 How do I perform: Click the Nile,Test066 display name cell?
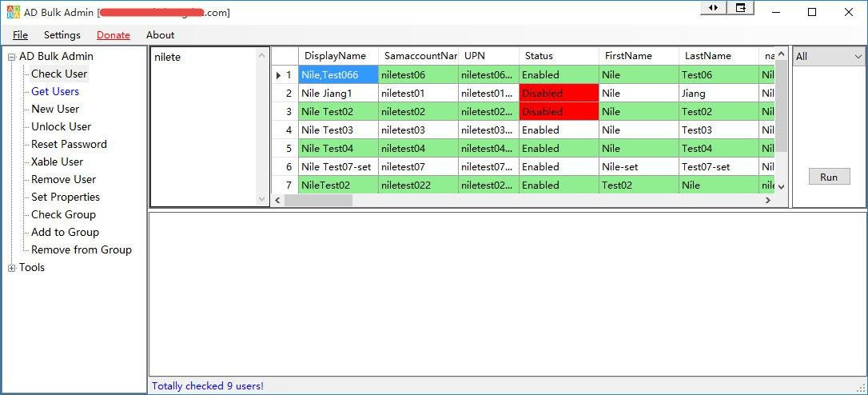tap(338, 75)
